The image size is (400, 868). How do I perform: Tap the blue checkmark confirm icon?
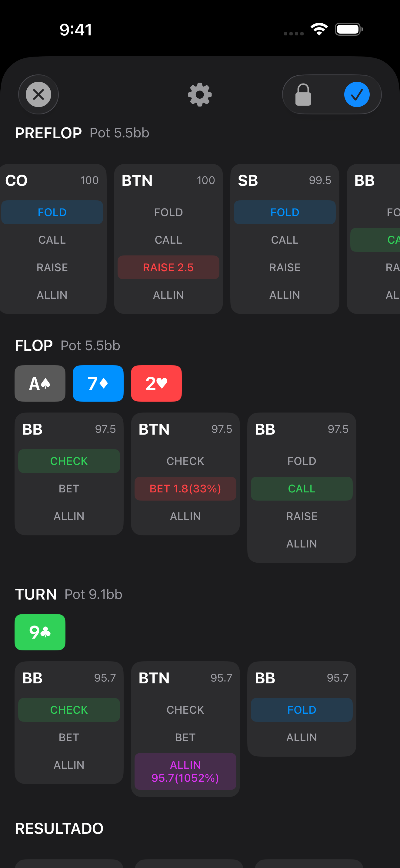(356, 95)
